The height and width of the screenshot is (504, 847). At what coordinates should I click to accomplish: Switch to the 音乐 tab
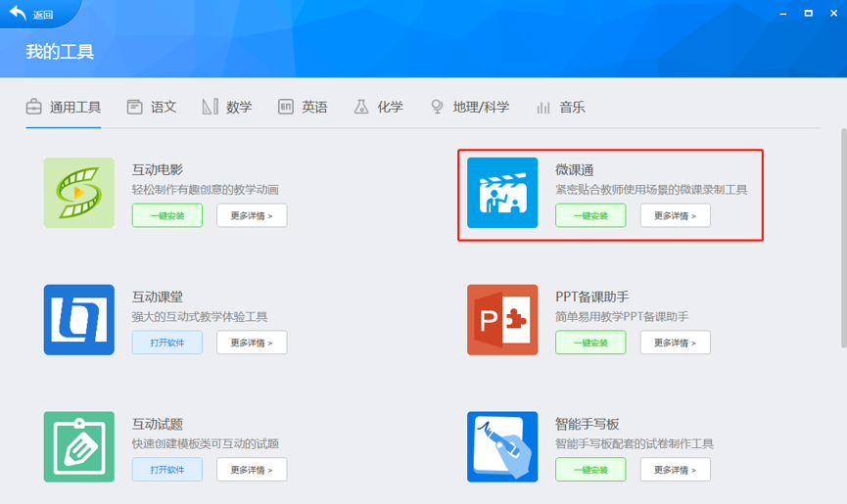coord(561,107)
